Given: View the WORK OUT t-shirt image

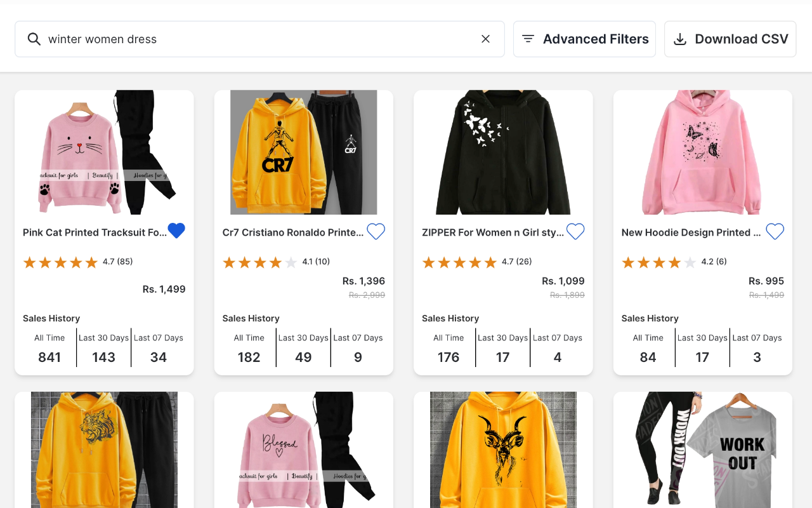Looking at the screenshot, I should 702,450.
